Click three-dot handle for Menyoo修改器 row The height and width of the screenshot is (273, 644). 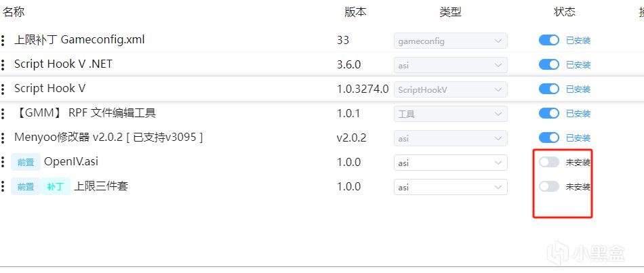click(x=3, y=138)
